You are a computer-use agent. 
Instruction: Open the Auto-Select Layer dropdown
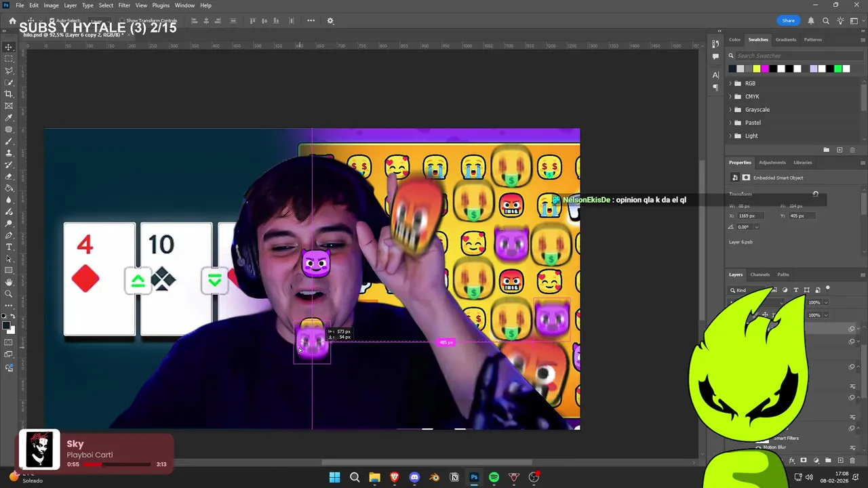[98, 21]
